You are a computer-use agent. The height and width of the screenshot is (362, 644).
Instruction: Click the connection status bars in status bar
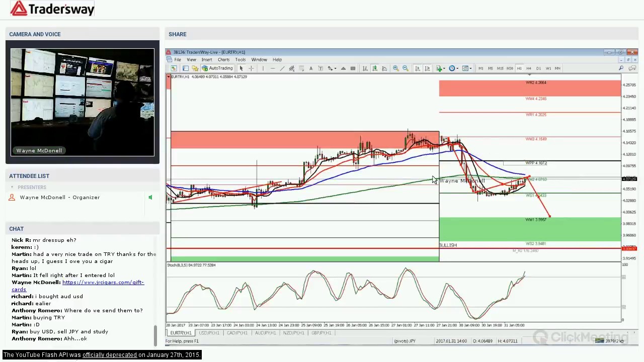click(x=599, y=341)
